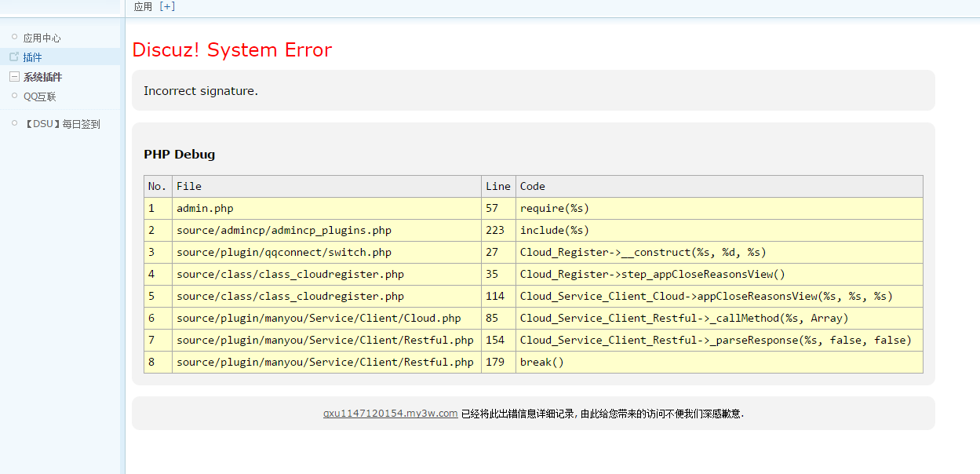Click the Cloud_Register->__construct code cell
The width and height of the screenshot is (980, 474).
[x=720, y=252]
